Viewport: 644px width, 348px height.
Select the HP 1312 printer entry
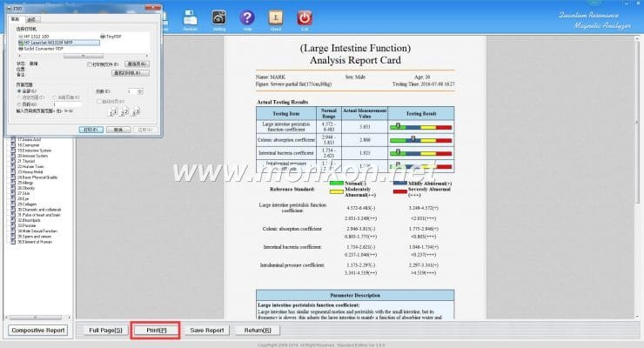[34, 37]
